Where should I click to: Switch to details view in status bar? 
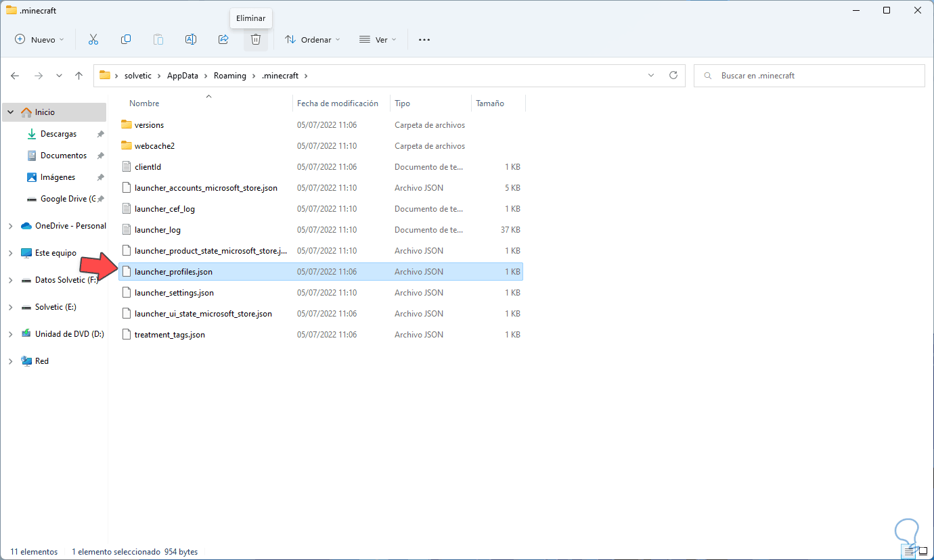909,552
